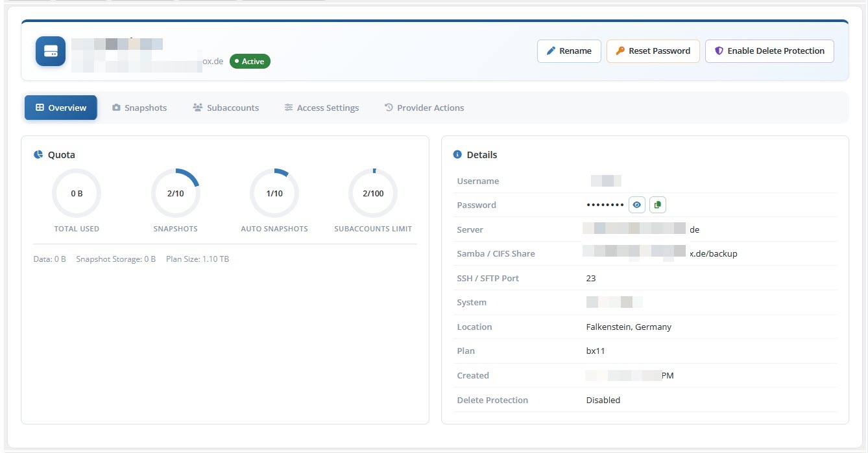Click the 2/10 snapshots progress ring
Screen dimensions: 868x453
coord(176,193)
